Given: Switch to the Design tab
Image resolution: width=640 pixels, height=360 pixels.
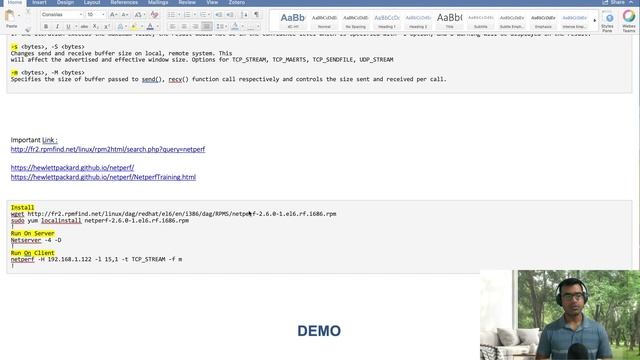Looking at the screenshot, I should click(65, 2).
